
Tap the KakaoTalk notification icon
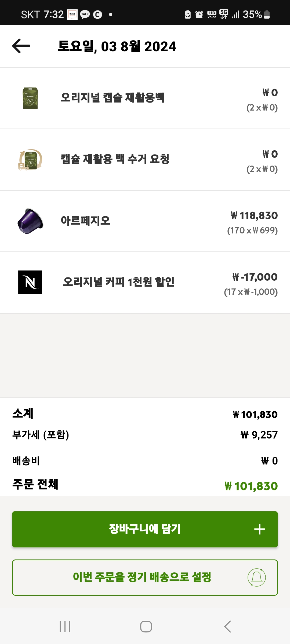[85, 14]
